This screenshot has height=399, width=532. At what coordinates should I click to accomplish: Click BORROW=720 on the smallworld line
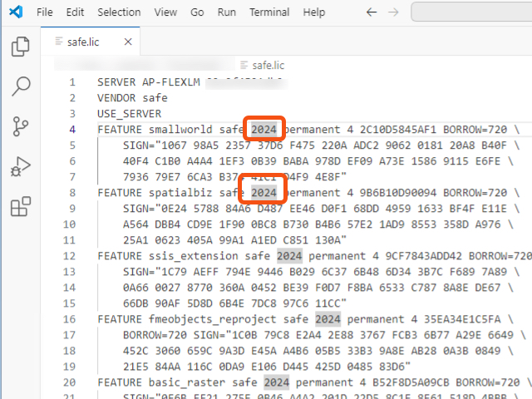(x=475, y=130)
